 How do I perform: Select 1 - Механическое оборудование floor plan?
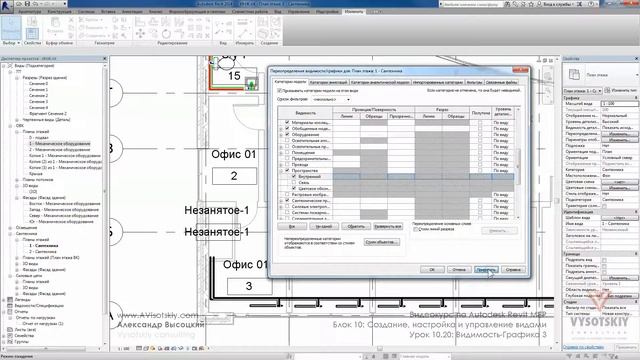pyautogui.click(x=60, y=144)
